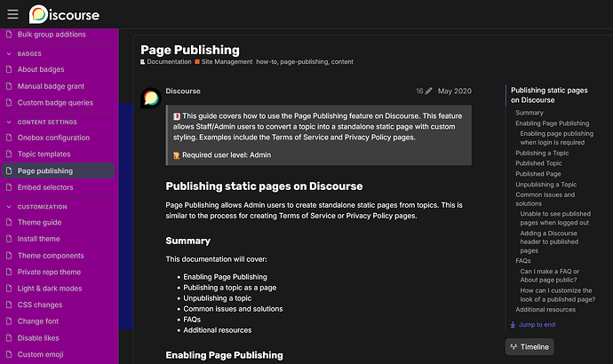This screenshot has width=613, height=364.
Task: Click the Timeline button
Action: (529, 347)
